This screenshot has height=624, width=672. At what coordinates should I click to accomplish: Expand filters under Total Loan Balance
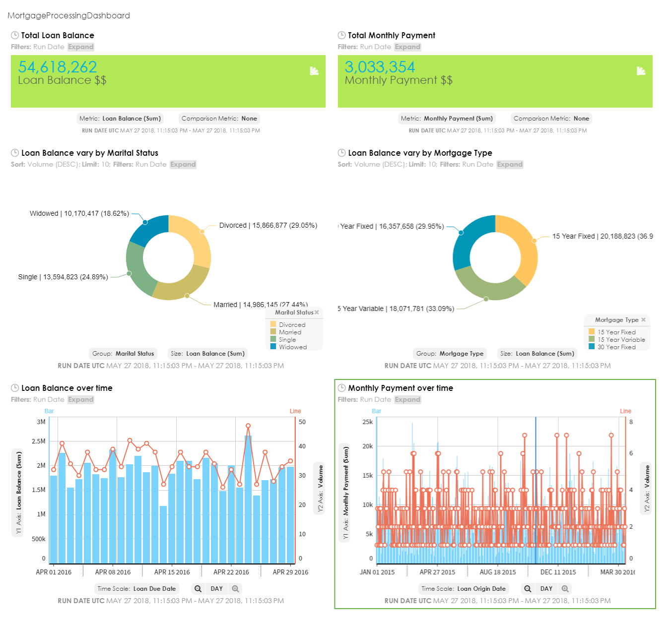(81, 47)
